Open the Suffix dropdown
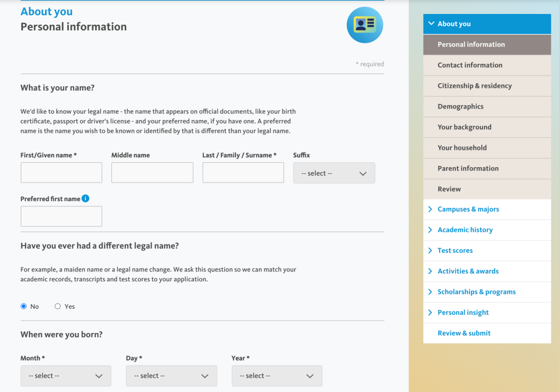The width and height of the screenshot is (559, 392). pos(334,173)
